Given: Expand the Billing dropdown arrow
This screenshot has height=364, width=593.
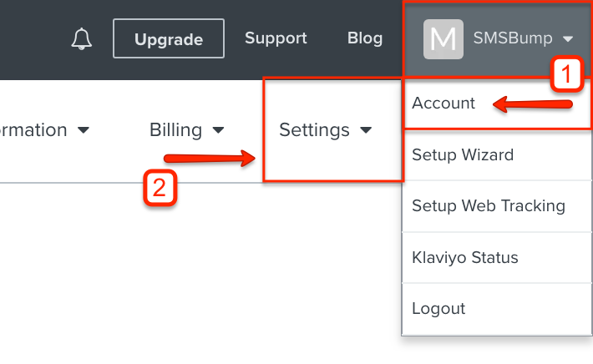Looking at the screenshot, I should (x=218, y=130).
